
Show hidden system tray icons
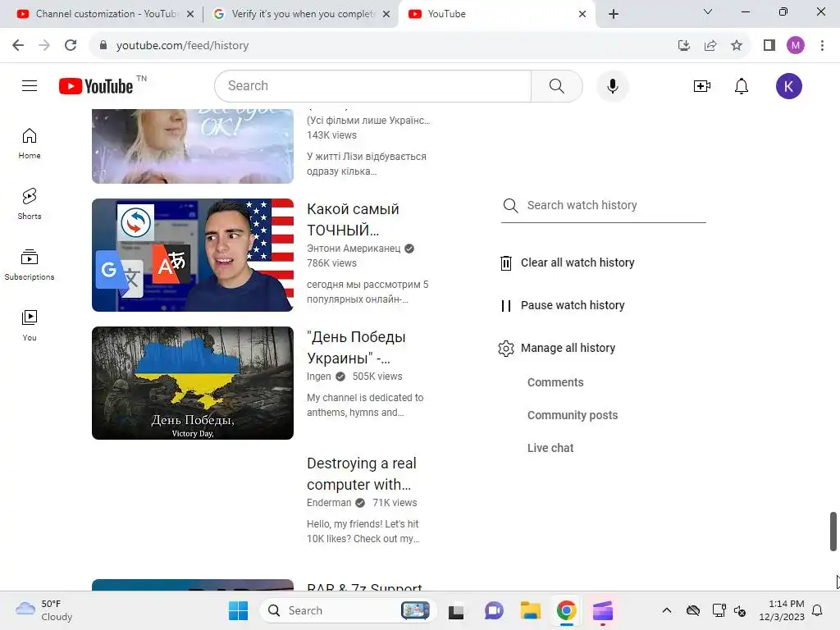point(667,610)
